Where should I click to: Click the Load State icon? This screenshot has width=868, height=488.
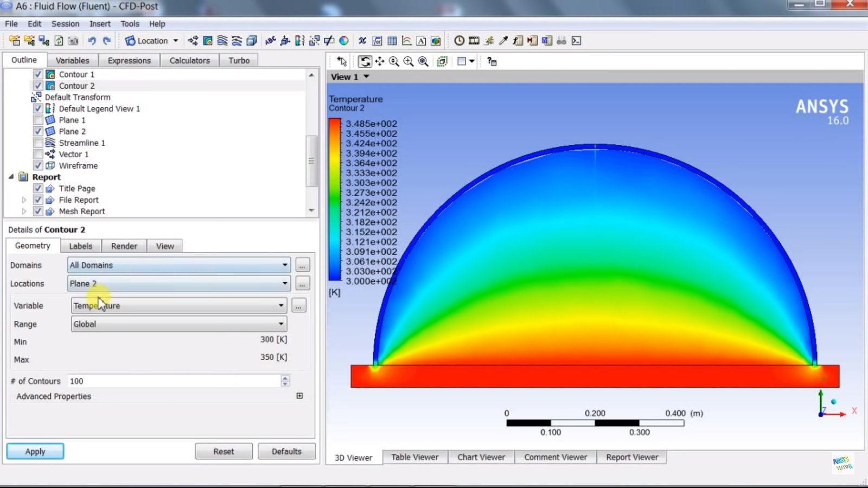point(29,41)
